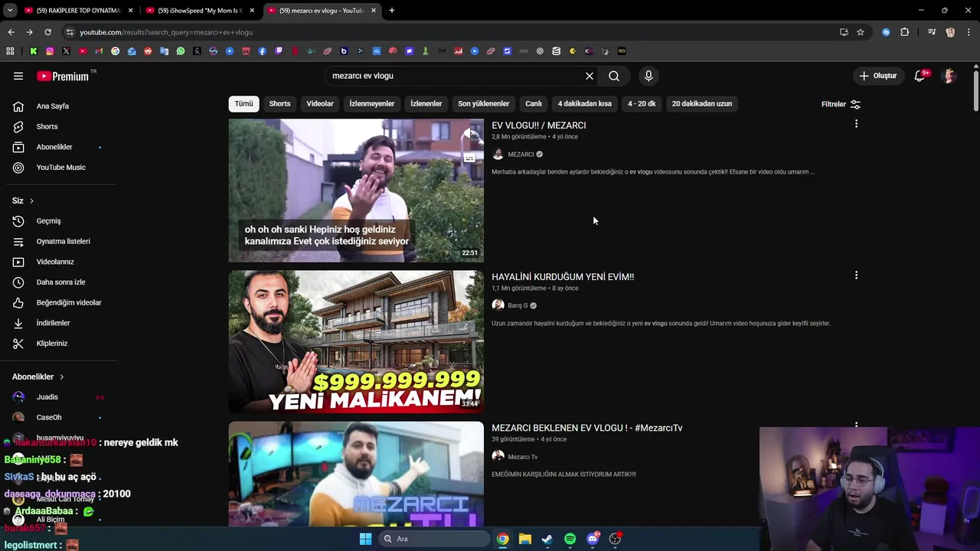Select the İzlenmeyenler filter chip
Screen dimensions: 980x551
pyautogui.click(x=372, y=103)
